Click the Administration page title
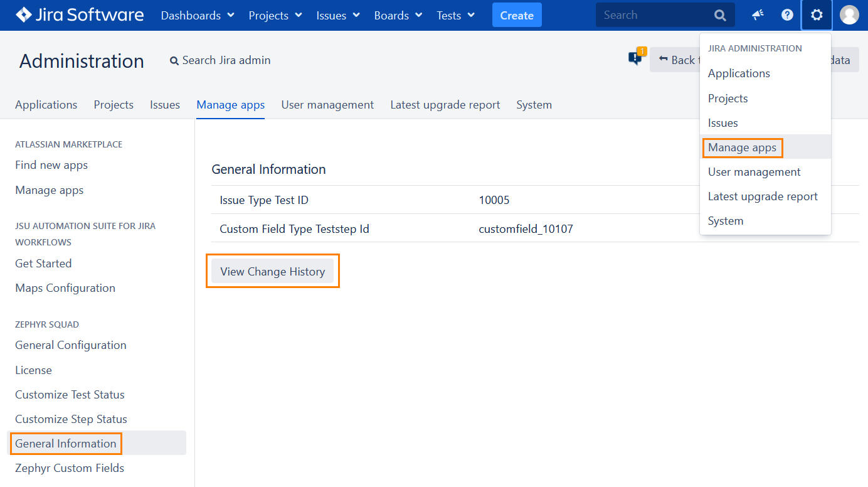 (x=82, y=61)
